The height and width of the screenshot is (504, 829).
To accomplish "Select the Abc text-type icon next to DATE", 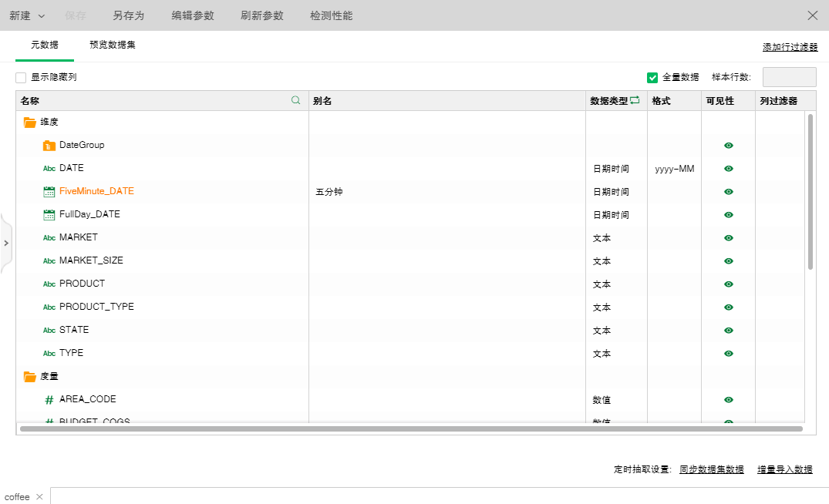I will pos(49,168).
